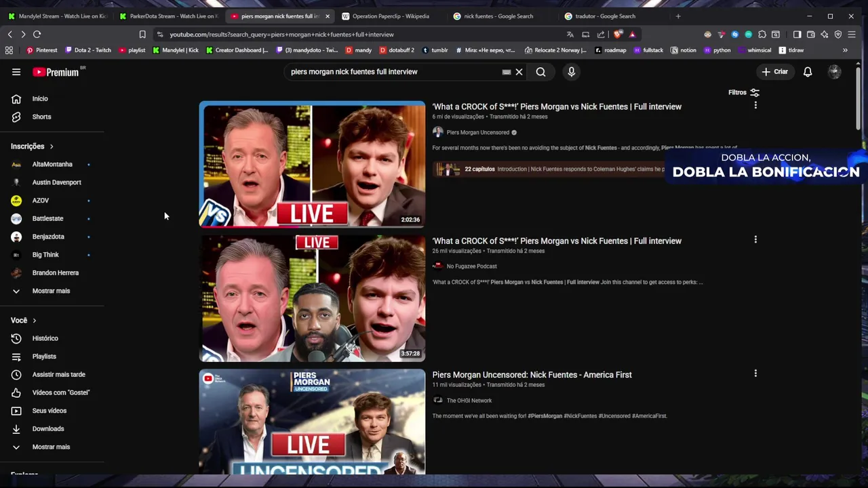The image size is (868, 488).
Task: Open options menu for OHGI Network video
Action: pyautogui.click(x=755, y=373)
